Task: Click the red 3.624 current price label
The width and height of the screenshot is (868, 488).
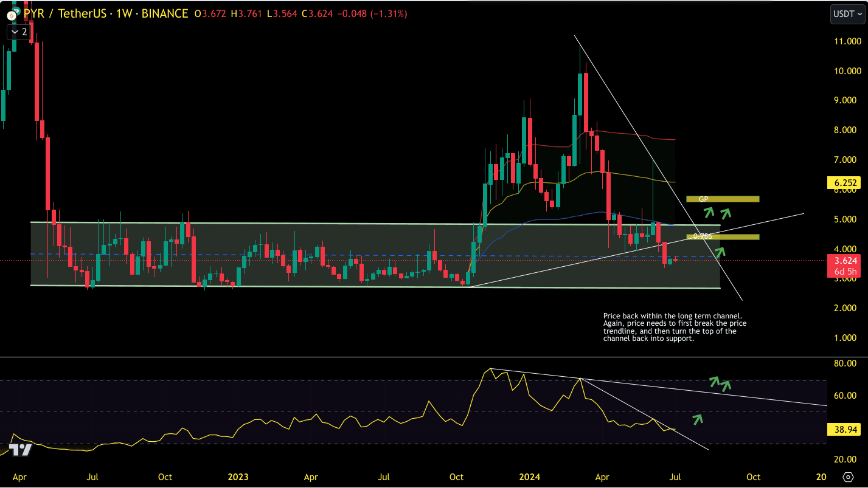Action: pos(842,261)
